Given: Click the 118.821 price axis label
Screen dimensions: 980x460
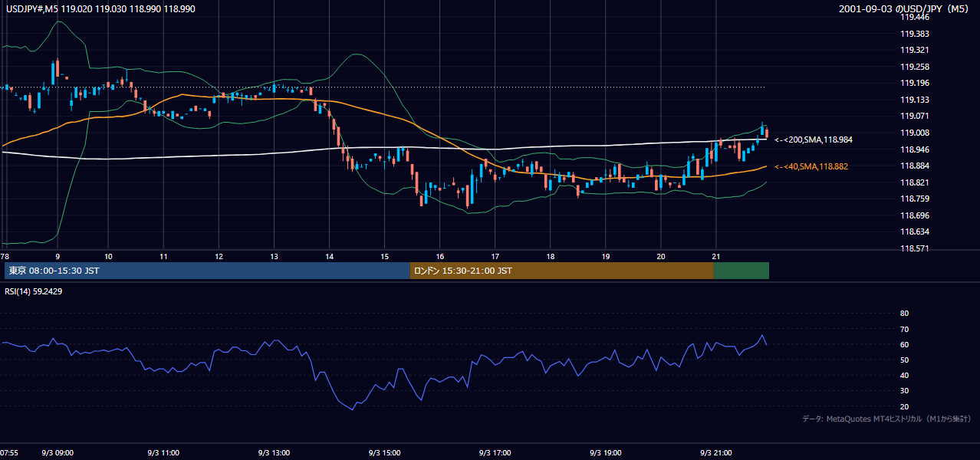Looking at the screenshot, I should (916, 182).
